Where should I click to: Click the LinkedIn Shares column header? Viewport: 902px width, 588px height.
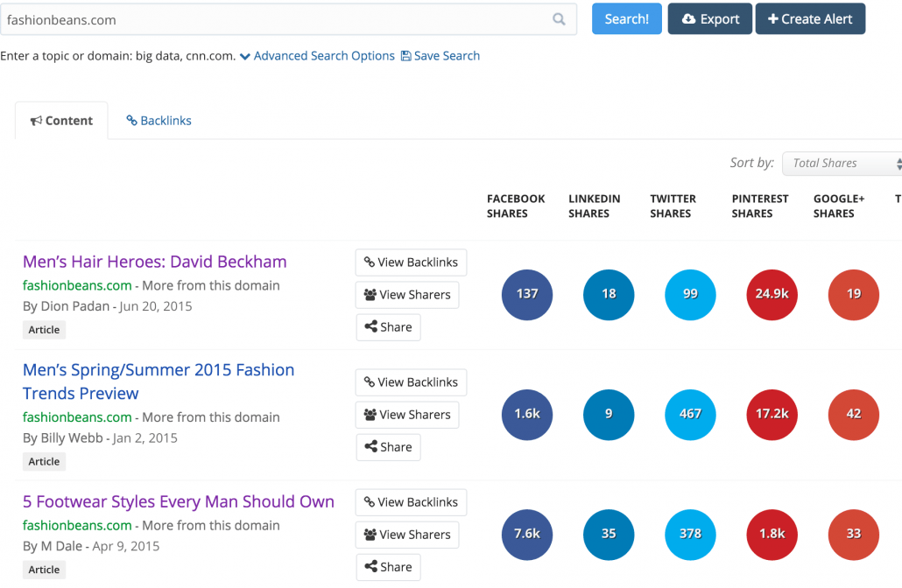coord(595,206)
